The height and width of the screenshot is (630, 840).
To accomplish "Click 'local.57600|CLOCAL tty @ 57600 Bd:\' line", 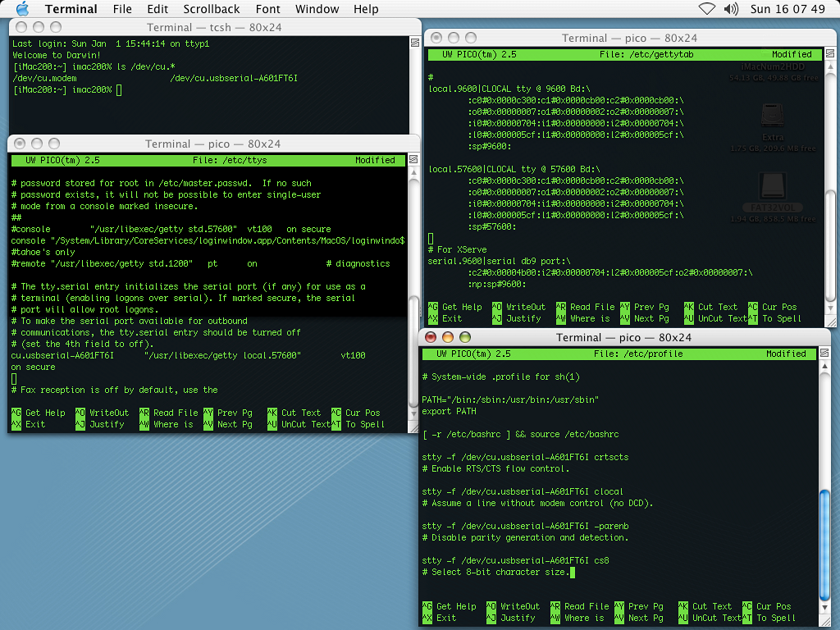I will point(514,169).
